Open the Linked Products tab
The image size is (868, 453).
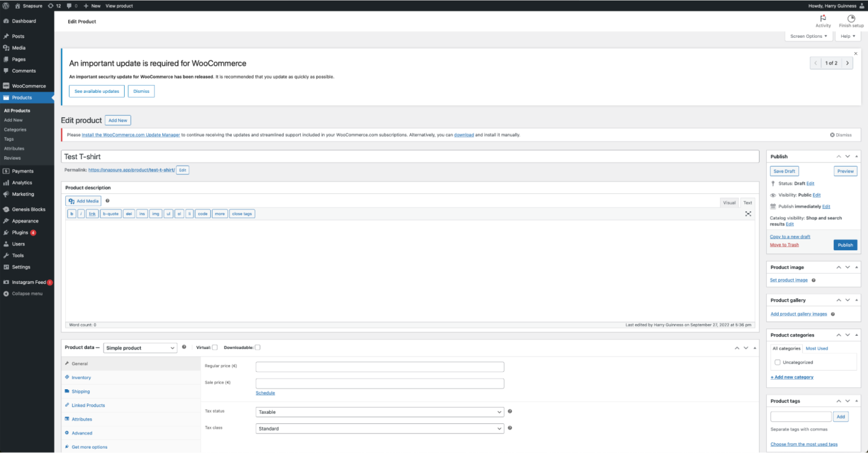tap(88, 405)
